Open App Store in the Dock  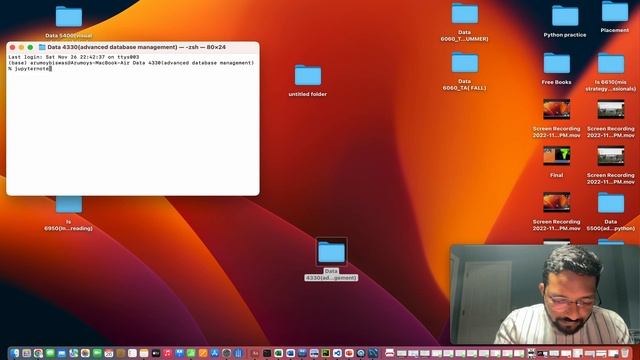215,353
